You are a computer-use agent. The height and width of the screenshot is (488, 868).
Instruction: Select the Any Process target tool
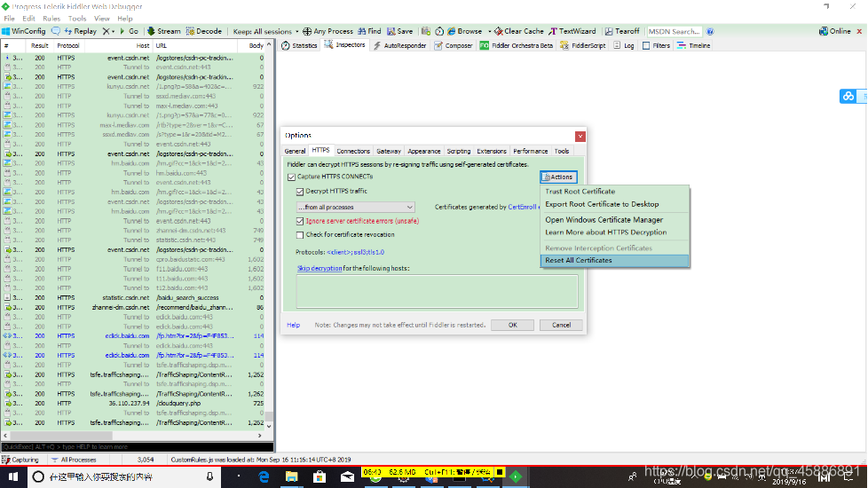pos(327,32)
